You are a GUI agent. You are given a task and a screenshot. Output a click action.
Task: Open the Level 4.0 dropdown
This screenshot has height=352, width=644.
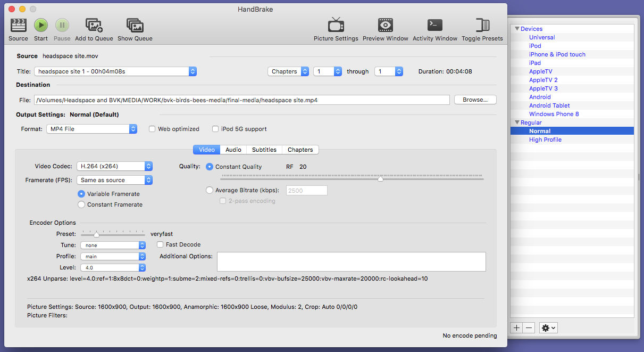pyautogui.click(x=113, y=267)
